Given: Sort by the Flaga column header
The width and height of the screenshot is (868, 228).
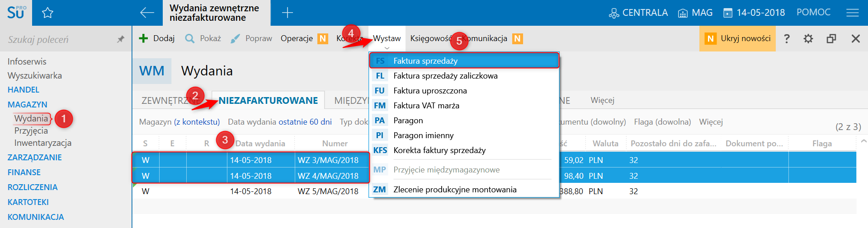Looking at the screenshot, I should (x=822, y=144).
